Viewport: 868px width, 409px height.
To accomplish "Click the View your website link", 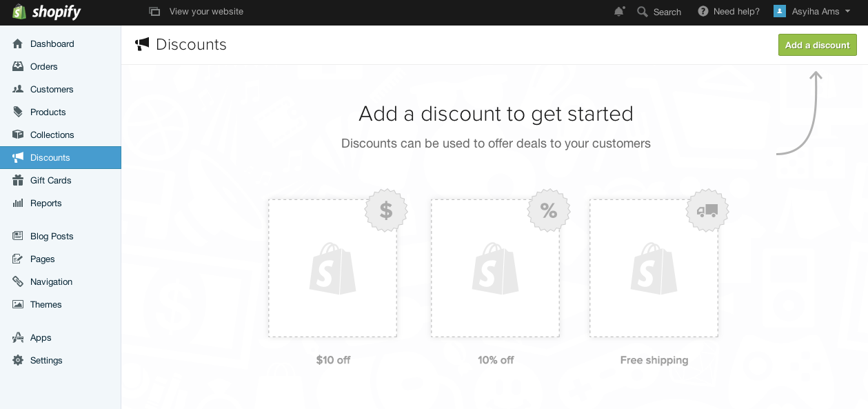I will [x=205, y=12].
